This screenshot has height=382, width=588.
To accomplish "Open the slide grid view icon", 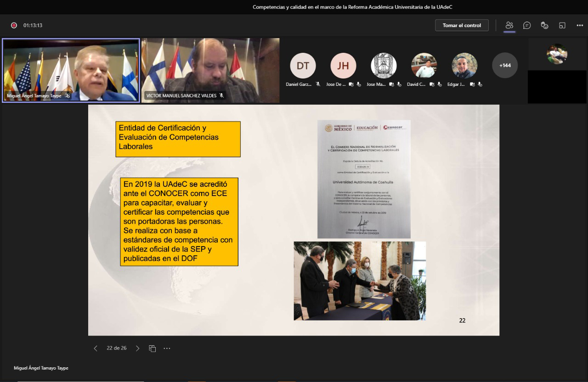I will point(153,348).
